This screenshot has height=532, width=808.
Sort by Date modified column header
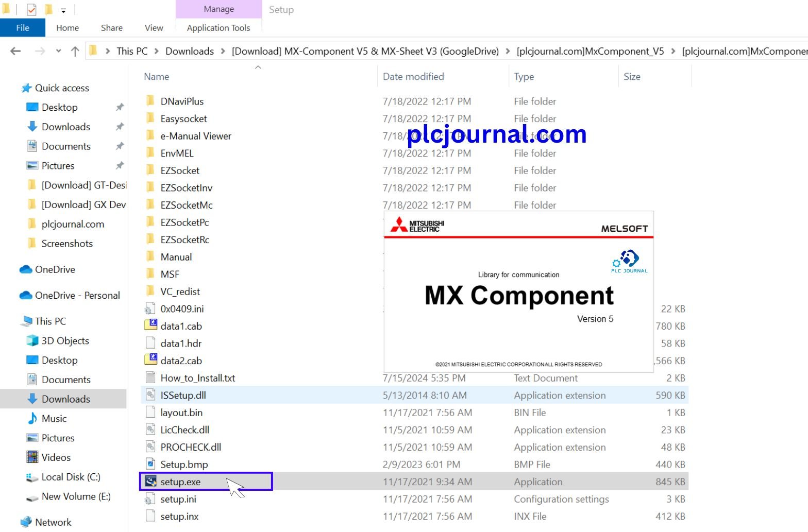(x=413, y=77)
